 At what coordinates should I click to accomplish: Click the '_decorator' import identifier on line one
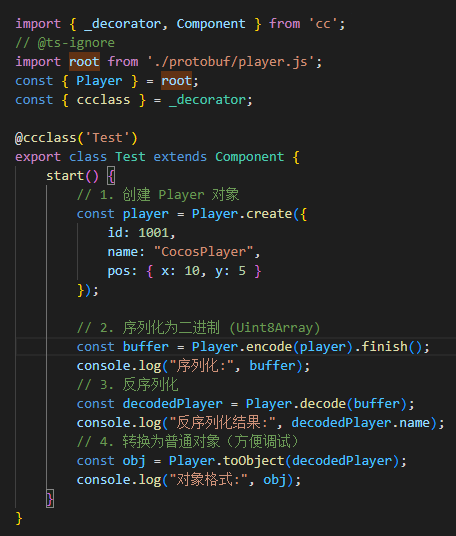(122, 24)
